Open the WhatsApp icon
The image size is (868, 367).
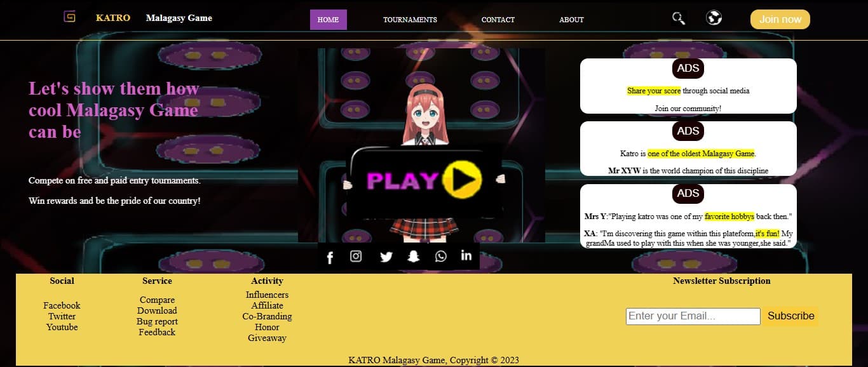[441, 256]
